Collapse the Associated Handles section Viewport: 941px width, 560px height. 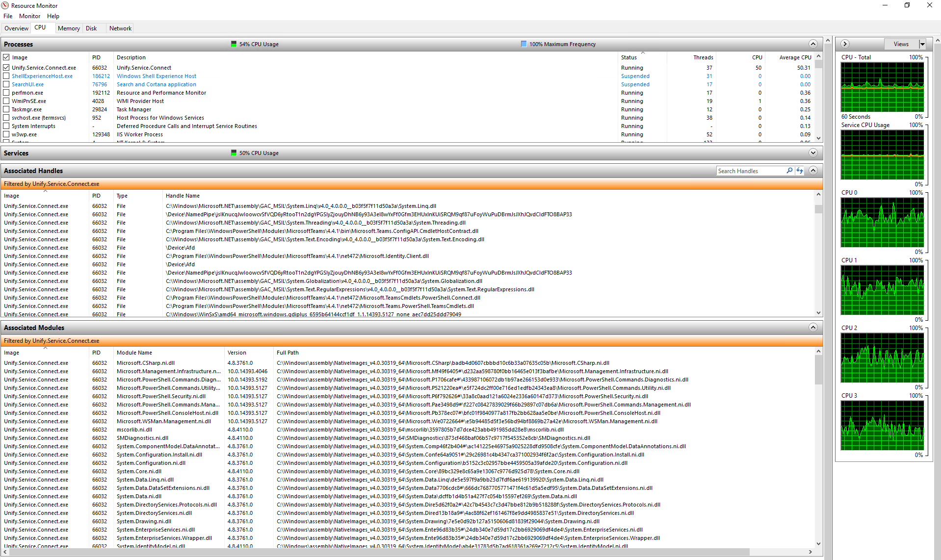813,171
